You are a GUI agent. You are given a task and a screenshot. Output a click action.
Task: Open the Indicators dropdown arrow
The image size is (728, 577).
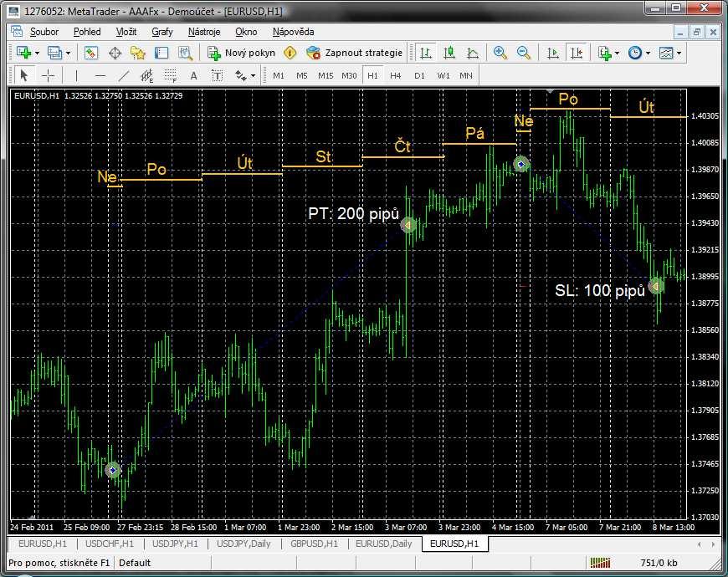(617, 54)
